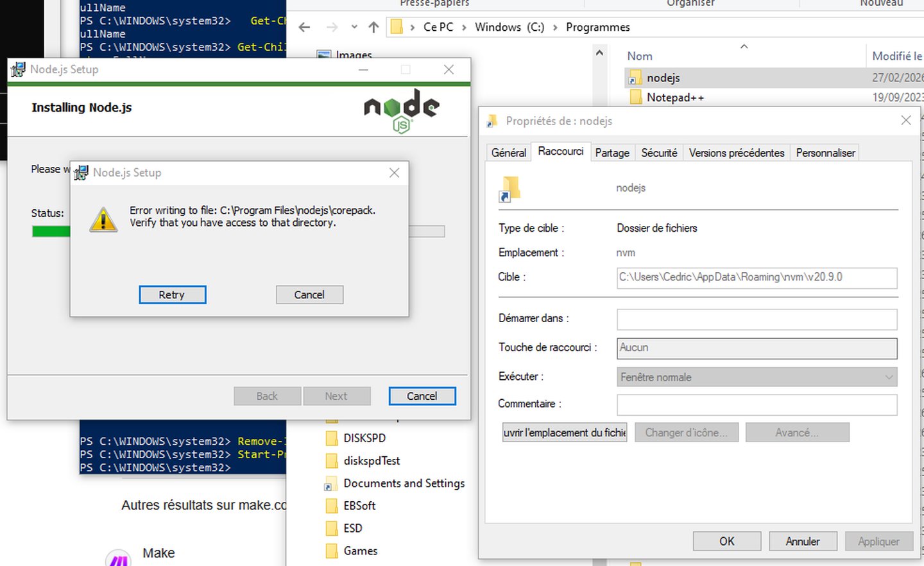This screenshot has width=924, height=566.
Task: Select Ce PC in the address breadcrumb
Action: click(438, 27)
